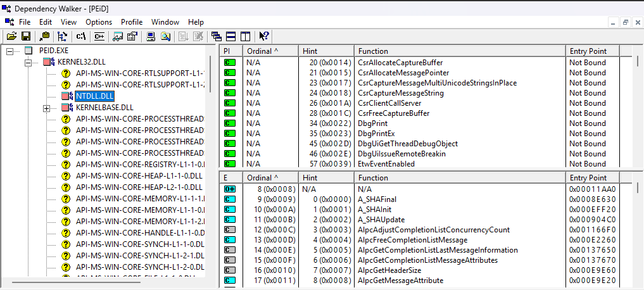The image size is (644, 290).
Task: Click the System Information computer icon
Action: tap(151, 37)
